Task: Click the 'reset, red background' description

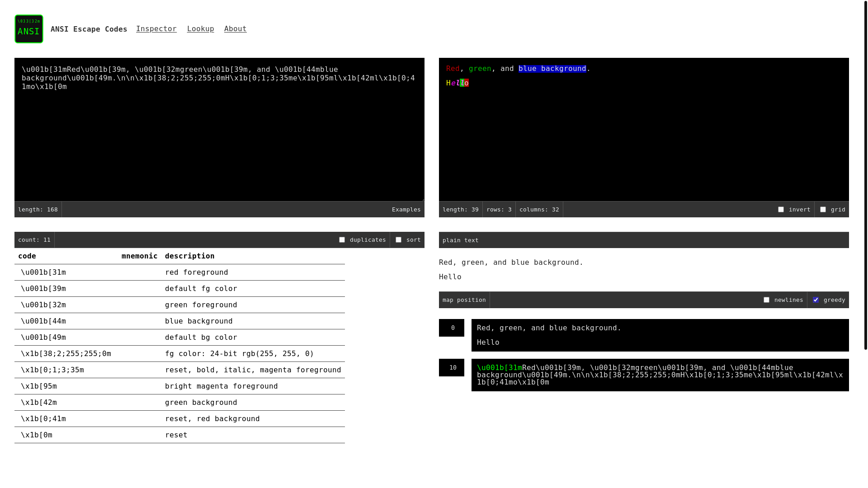Action: pos(212,419)
